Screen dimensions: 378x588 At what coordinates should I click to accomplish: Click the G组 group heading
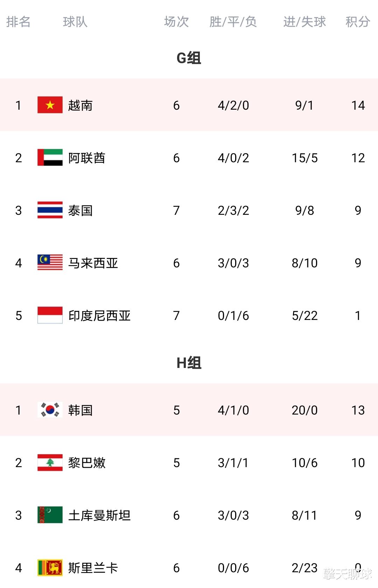point(189,58)
